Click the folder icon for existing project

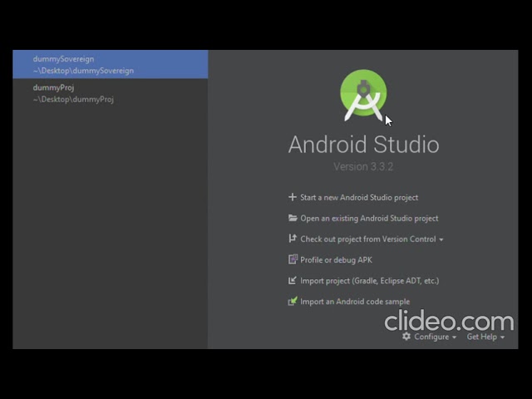click(x=293, y=218)
